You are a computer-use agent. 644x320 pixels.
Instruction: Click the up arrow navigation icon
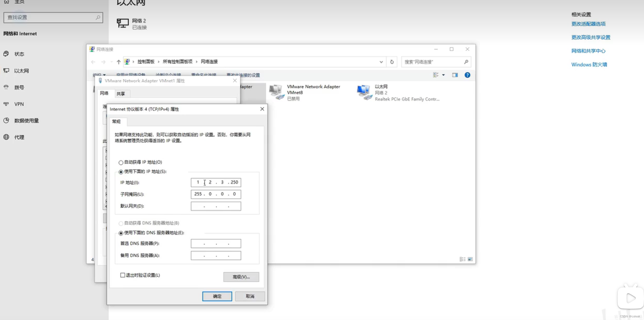(119, 62)
